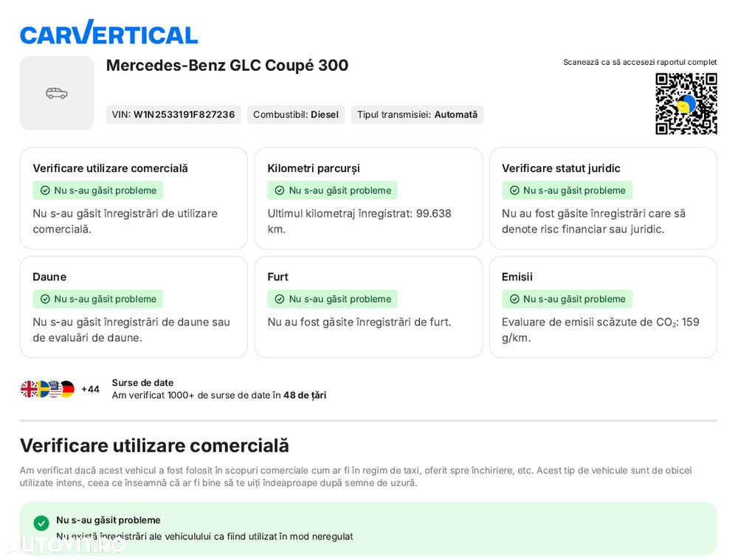Click the UK flag icon
Screen dimensions: 738x560
(x=30, y=389)
